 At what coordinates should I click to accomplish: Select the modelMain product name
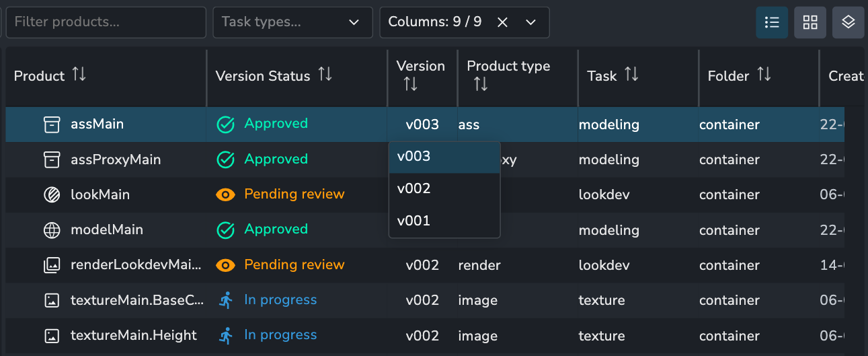(x=107, y=229)
